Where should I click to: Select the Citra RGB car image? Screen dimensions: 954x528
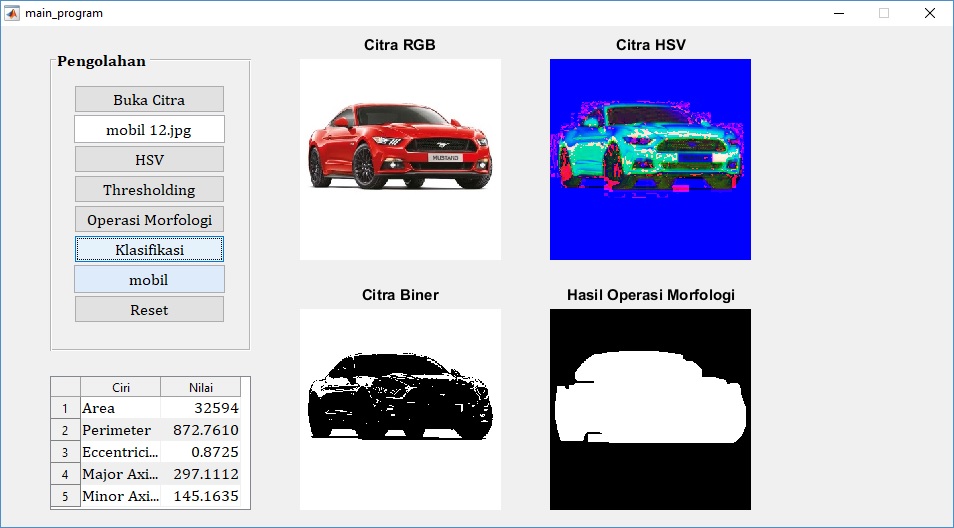coord(400,159)
